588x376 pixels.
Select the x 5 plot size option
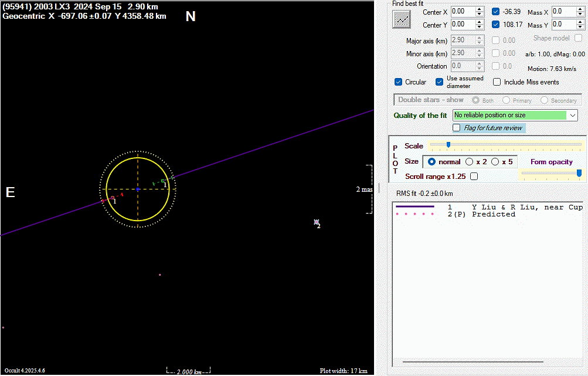coord(495,162)
